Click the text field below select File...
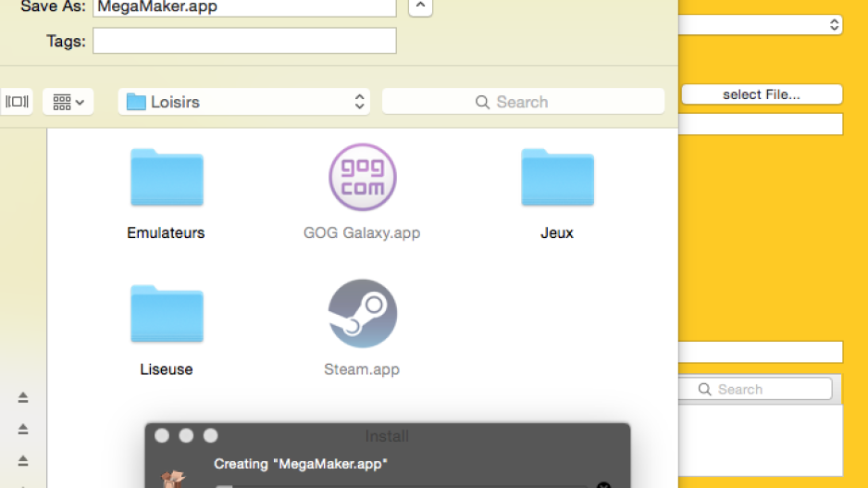Viewport: 868px width, 488px height. pyautogui.click(x=761, y=124)
